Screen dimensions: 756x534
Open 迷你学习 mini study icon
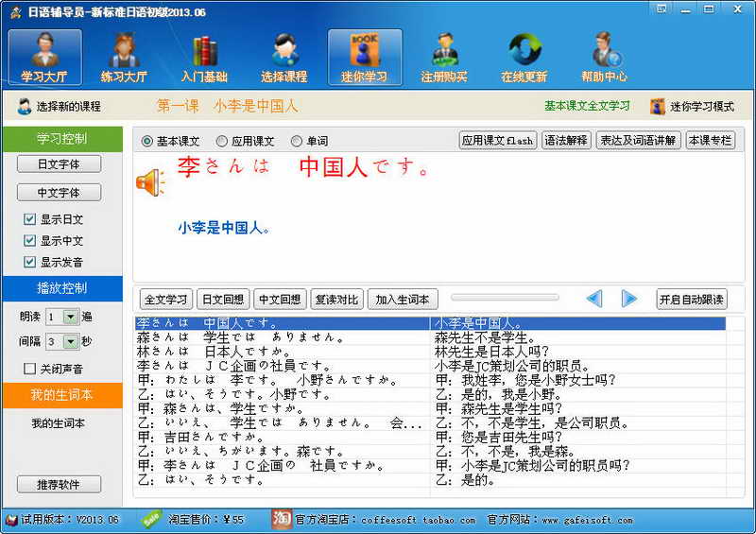point(365,57)
